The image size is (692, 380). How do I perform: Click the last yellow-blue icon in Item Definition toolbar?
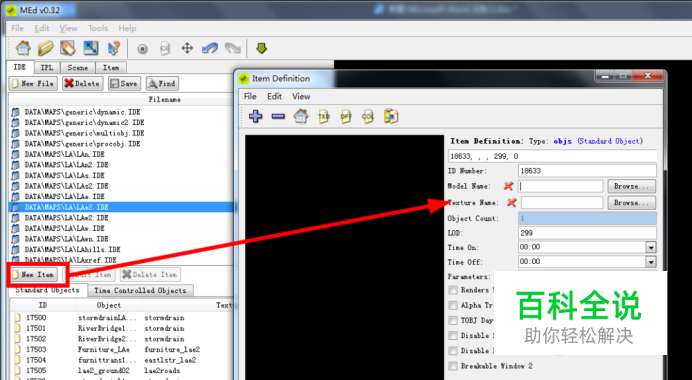coord(391,116)
